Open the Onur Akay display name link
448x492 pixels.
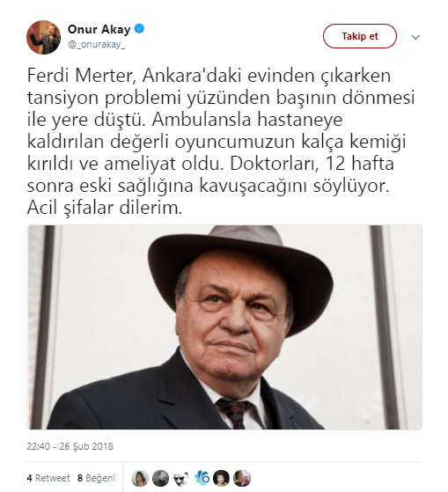point(99,29)
